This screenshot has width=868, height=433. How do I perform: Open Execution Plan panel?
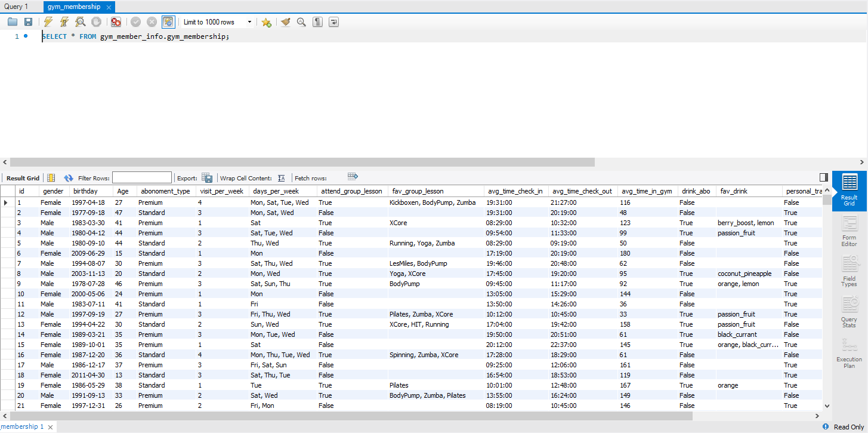[x=849, y=353]
